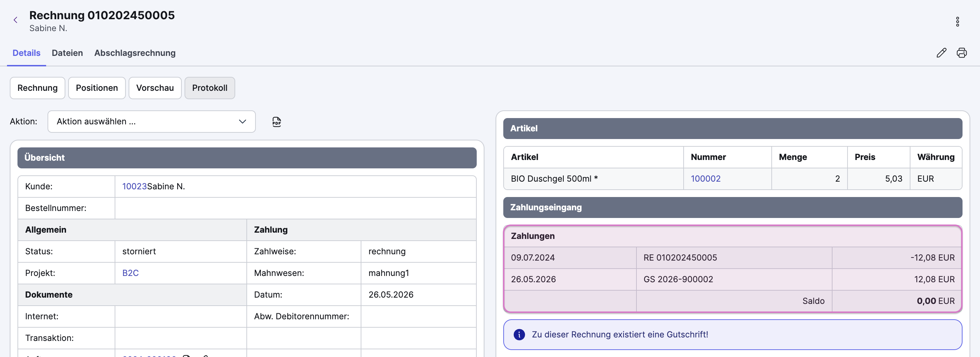Image resolution: width=980 pixels, height=357 pixels.
Task: Open the B2C project link
Action: [x=130, y=273]
